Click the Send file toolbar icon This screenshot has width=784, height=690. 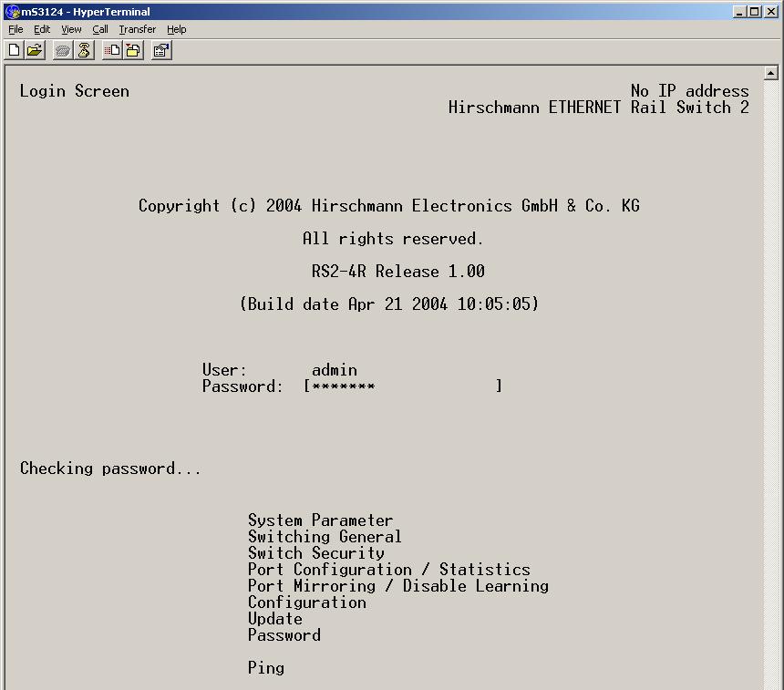112,51
